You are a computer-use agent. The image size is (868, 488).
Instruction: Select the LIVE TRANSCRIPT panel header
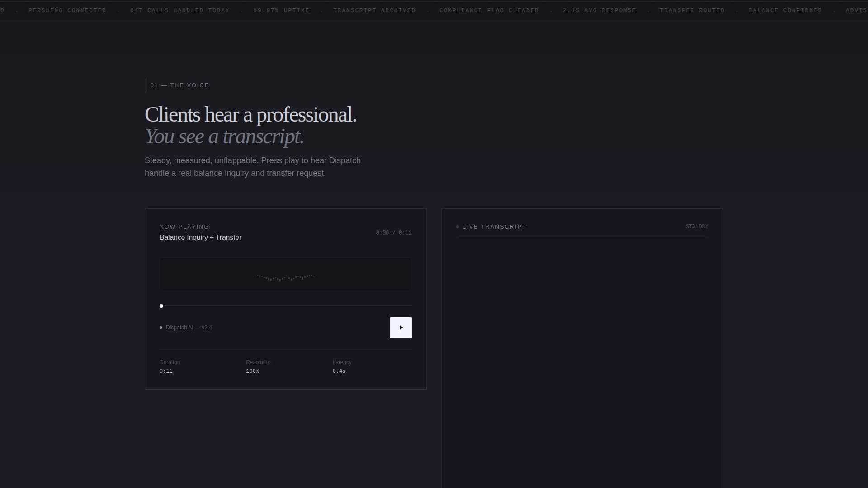[x=494, y=227]
